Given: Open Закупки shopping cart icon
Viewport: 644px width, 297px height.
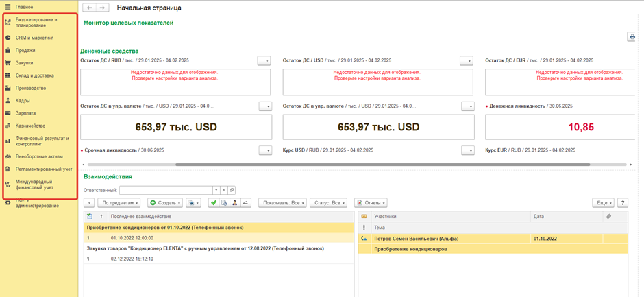Looking at the screenshot, I should tap(8, 63).
